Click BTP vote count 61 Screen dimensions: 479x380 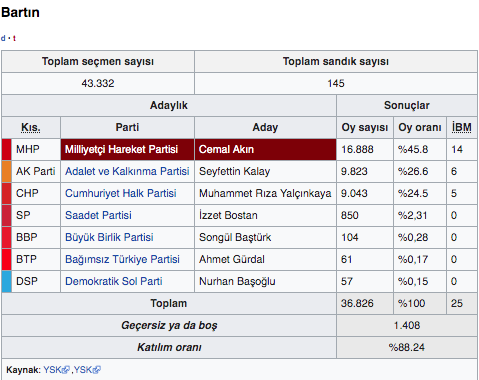click(347, 259)
